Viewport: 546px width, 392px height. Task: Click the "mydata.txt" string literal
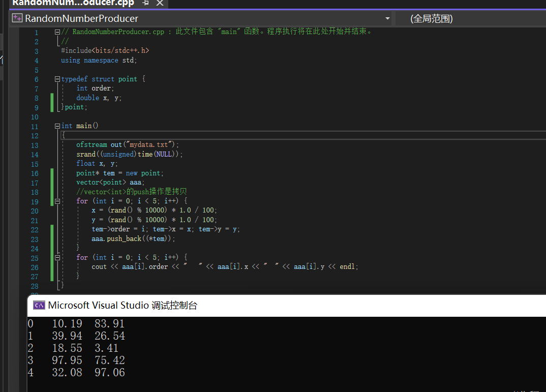[149, 144]
